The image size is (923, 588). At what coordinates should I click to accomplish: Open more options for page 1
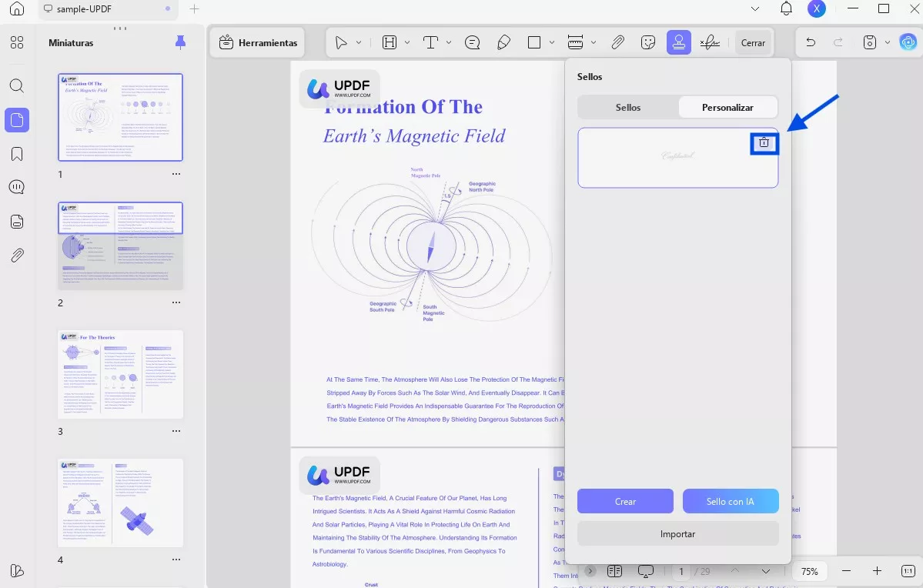pyautogui.click(x=176, y=174)
